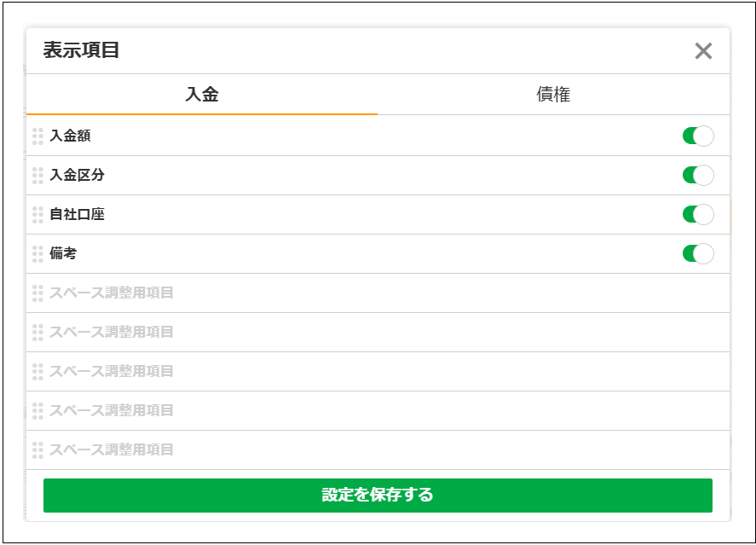Click the drag handle beside 入金区分
The width and height of the screenshot is (756, 545).
coord(38,176)
